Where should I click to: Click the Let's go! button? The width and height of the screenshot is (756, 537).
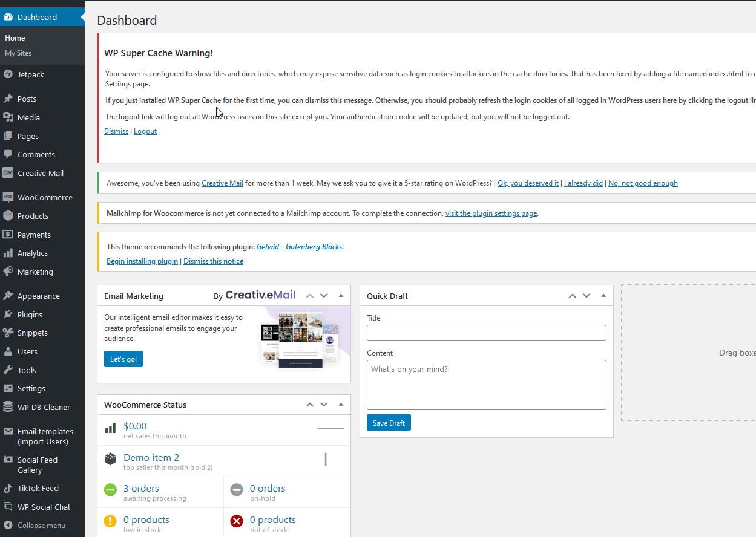[x=123, y=359]
